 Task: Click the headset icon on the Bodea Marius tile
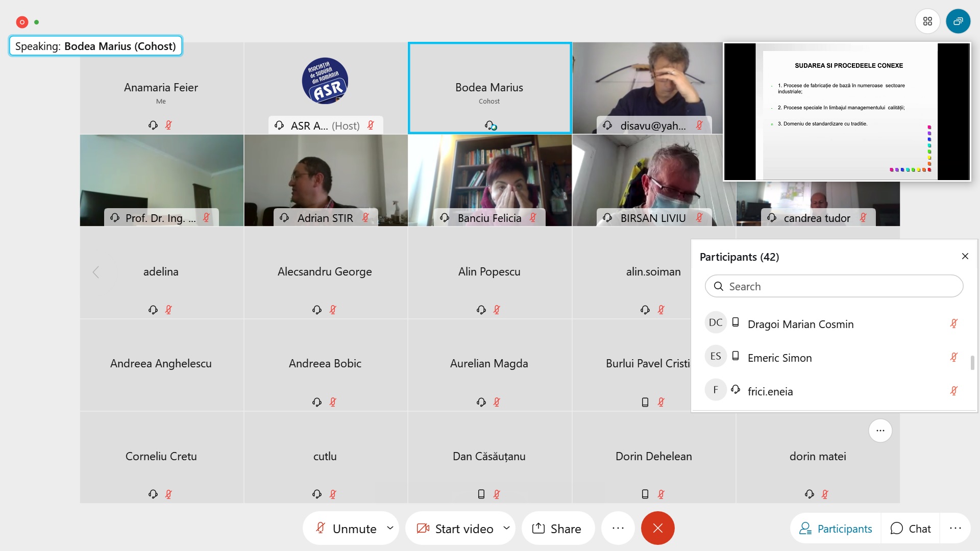coord(490,125)
